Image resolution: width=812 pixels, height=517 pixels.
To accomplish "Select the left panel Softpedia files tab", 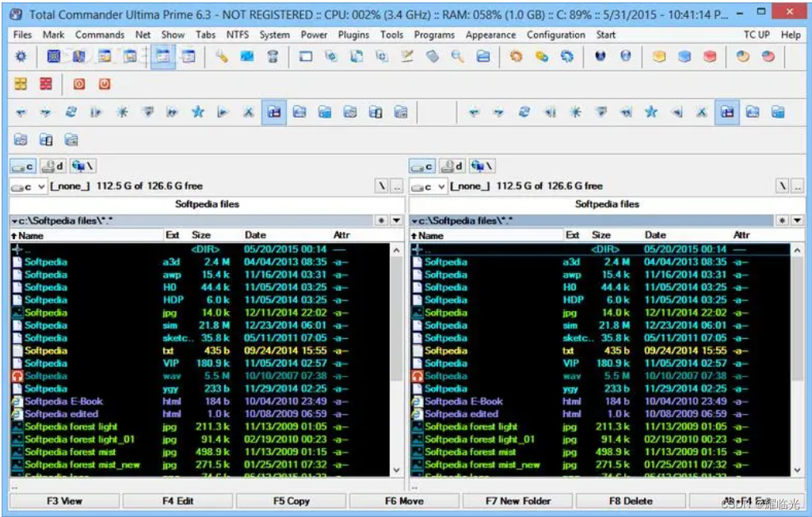I will [207, 204].
